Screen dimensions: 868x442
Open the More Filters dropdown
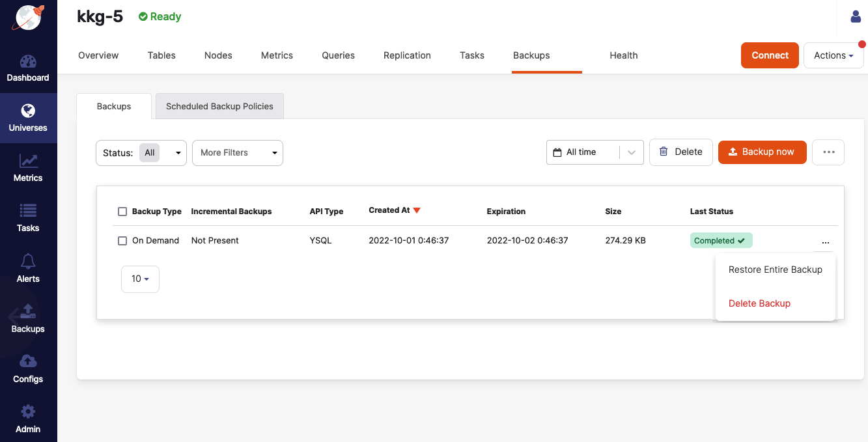(x=238, y=153)
